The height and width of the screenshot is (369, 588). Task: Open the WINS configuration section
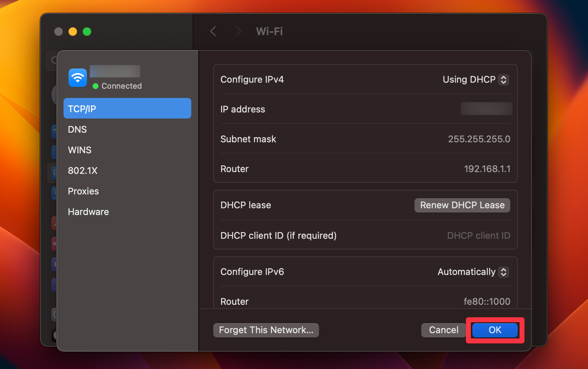79,150
